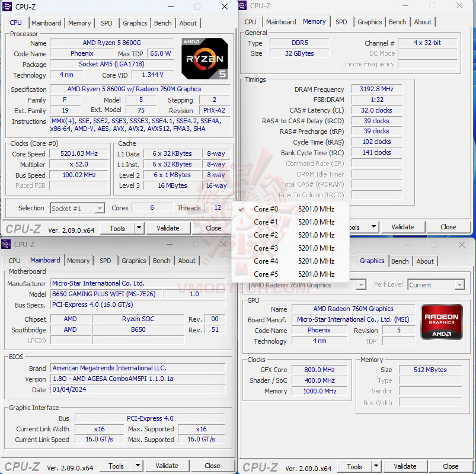Click the GPU memory size 512 MBytes value
The width and height of the screenshot is (476, 474).
(430, 370)
